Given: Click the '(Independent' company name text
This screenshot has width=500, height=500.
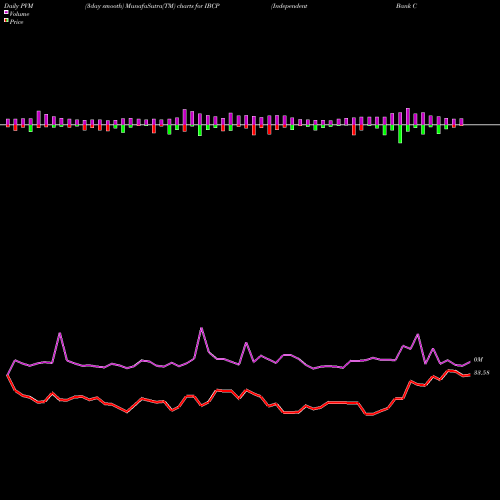Looking at the screenshot, I should [289, 6].
